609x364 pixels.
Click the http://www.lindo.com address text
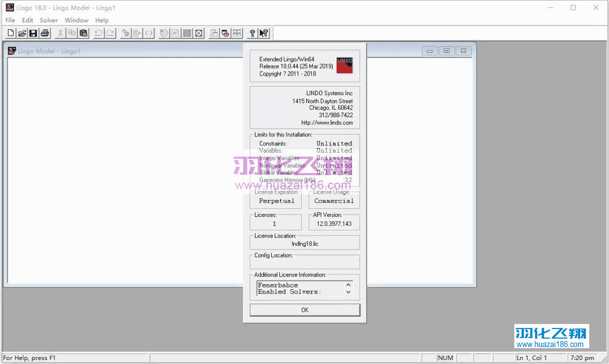tap(327, 123)
